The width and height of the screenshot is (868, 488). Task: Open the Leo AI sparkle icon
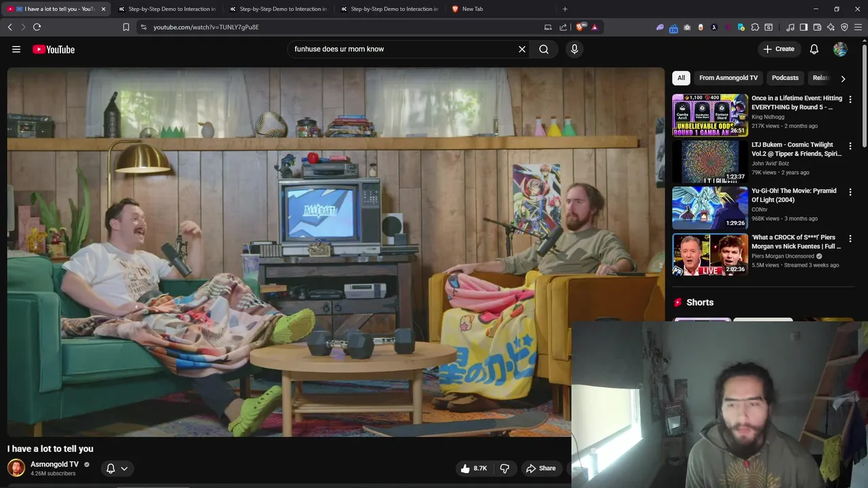pos(831,27)
